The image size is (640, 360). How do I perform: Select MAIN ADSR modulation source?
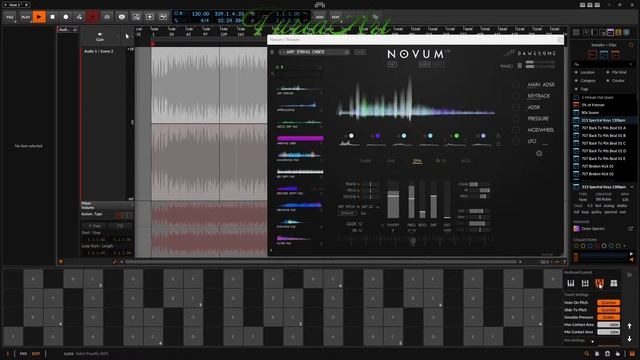(541, 84)
